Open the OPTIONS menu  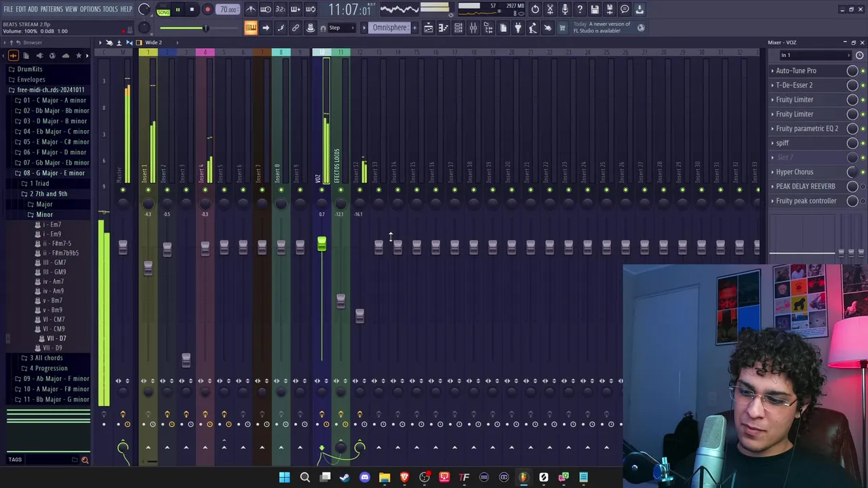90,9
